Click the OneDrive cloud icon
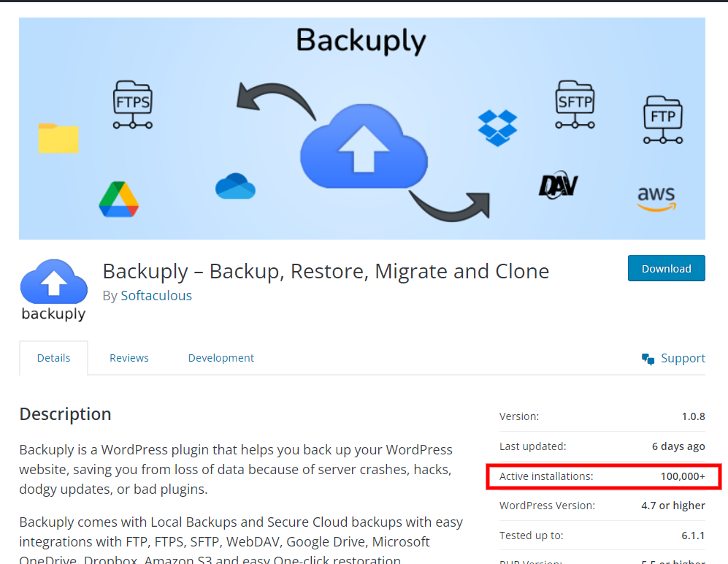 tap(235, 187)
